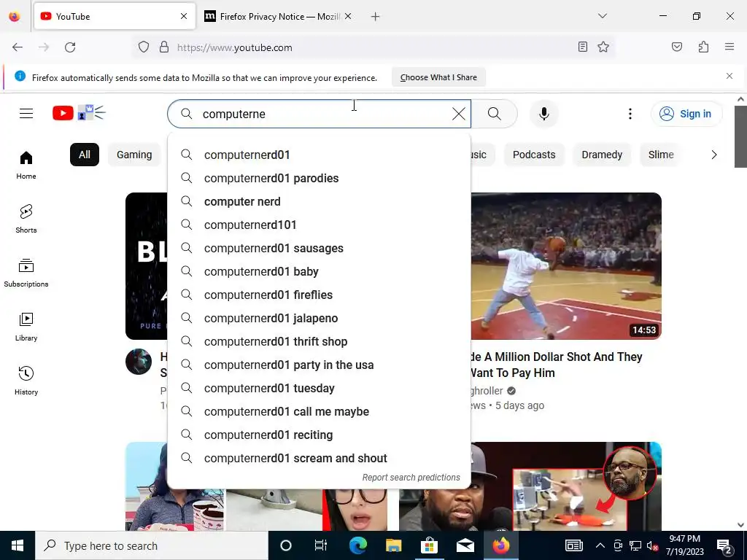Show hidden system tray icons
The height and width of the screenshot is (560, 747).
pyautogui.click(x=600, y=545)
